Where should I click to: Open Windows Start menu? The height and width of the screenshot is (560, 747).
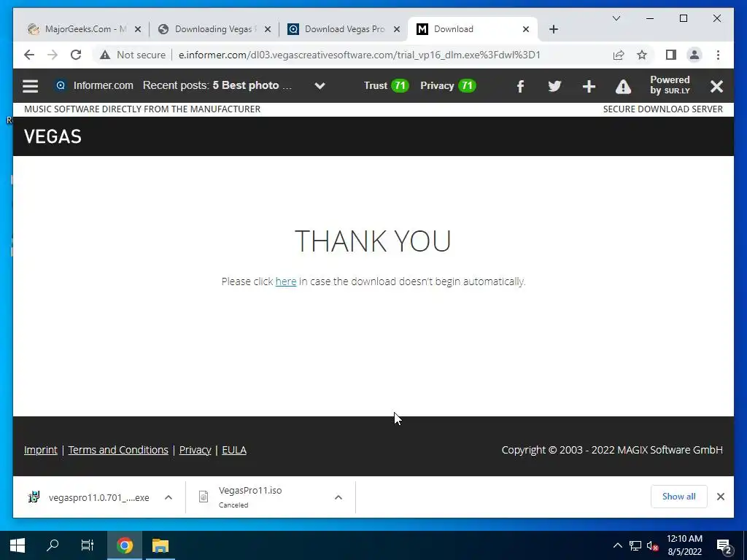pos(18,545)
